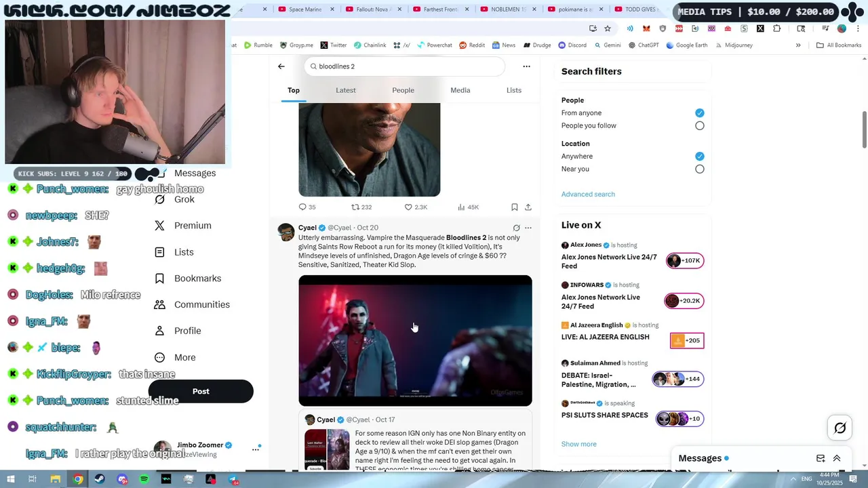Close the pokimane browser tab
This screenshot has width=868, height=488.
[601, 9]
